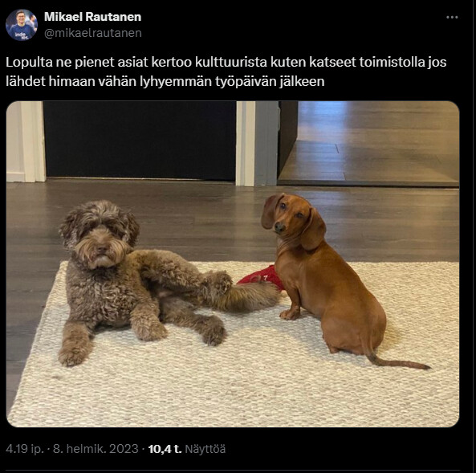This screenshot has width=476, height=473.
Task: Click the dachshund's tail on the rug
Action: click(397, 361)
